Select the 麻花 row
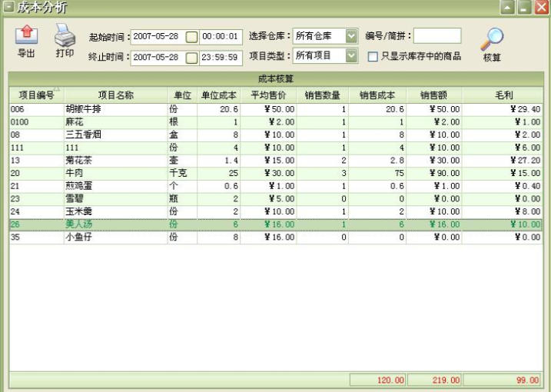The image size is (551, 392). (x=275, y=122)
